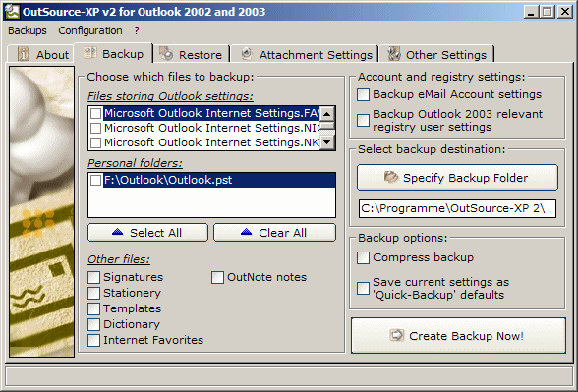Select the Backup tab
Viewport: 578px width, 392px height.
[114, 53]
